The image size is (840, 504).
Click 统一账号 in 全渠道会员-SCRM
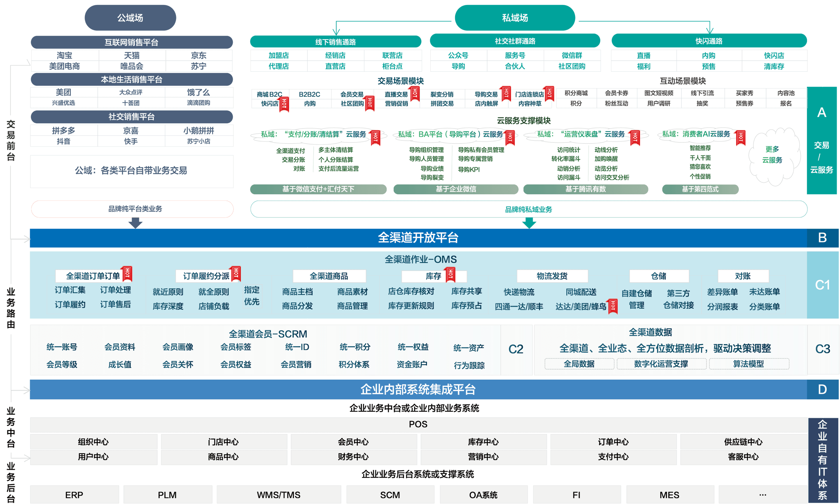62,347
